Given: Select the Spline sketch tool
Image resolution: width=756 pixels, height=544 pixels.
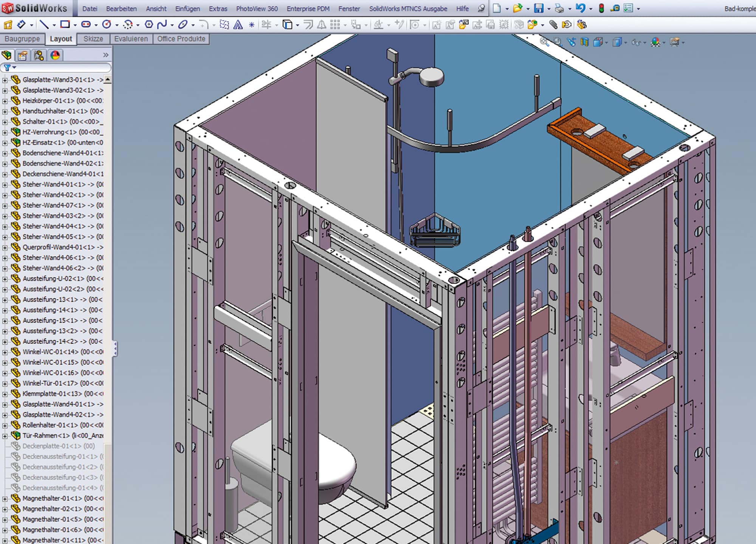Looking at the screenshot, I should 162,25.
